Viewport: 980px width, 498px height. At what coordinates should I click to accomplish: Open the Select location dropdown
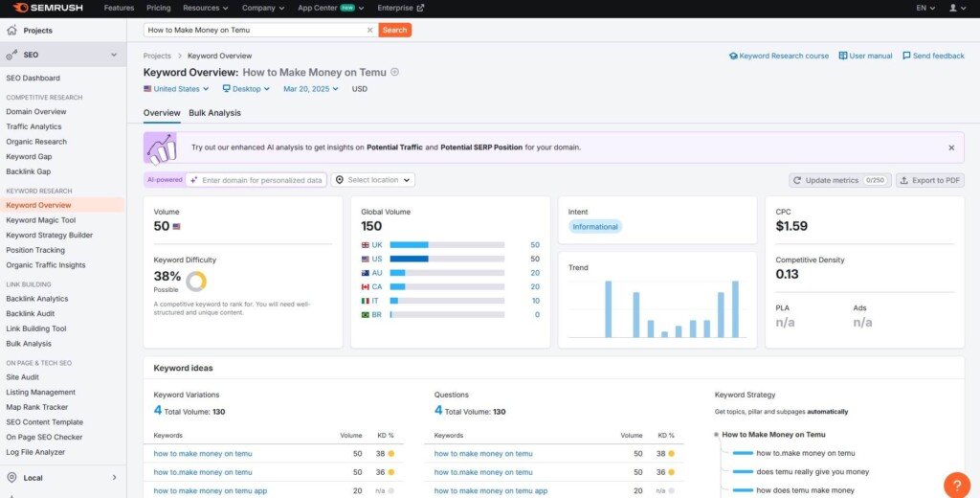pyautogui.click(x=372, y=180)
